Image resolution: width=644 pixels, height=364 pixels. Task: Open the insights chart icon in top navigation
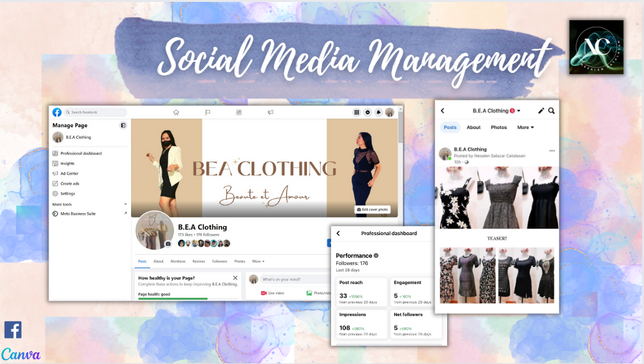coord(239,112)
